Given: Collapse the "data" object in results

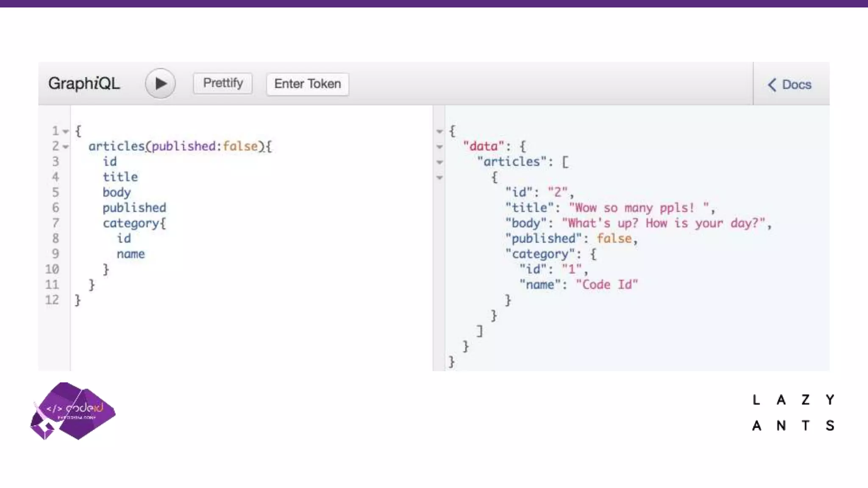Looking at the screenshot, I should pos(440,147).
